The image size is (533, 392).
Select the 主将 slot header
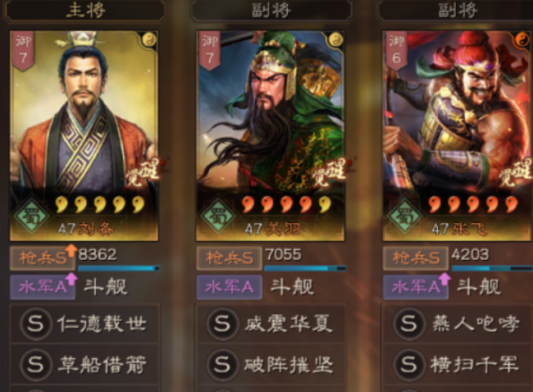(85, 10)
